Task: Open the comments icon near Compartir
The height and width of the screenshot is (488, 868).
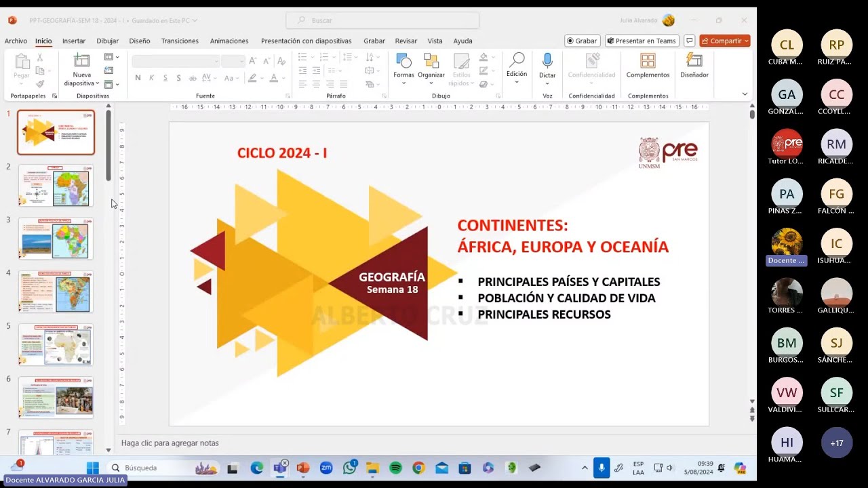Action: (689, 41)
